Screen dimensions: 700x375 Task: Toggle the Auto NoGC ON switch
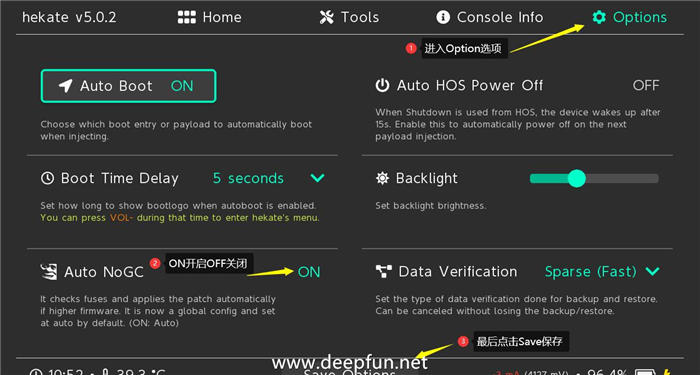click(x=309, y=272)
